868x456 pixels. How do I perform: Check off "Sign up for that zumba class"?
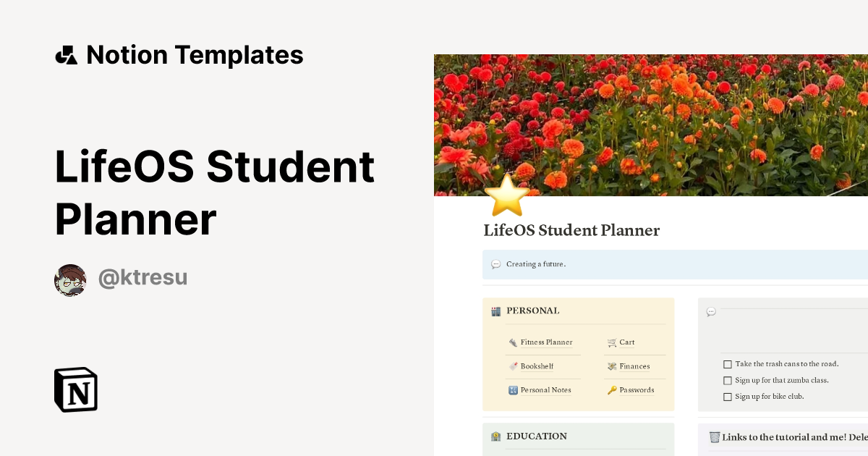pyautogui.click(x=727, y=380)
